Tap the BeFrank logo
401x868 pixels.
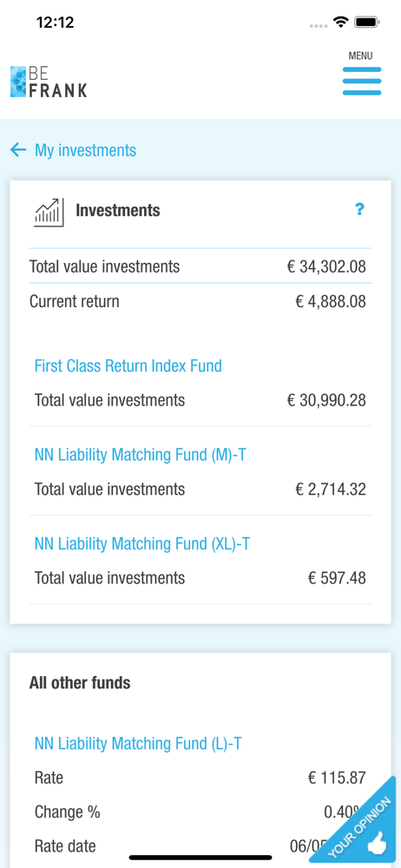coord(49,82)
